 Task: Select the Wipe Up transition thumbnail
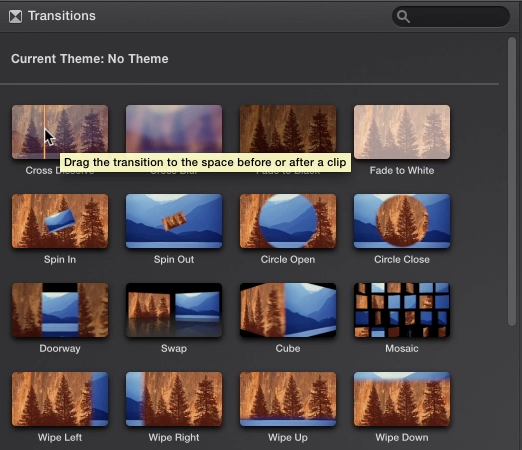pyautogui.click(x=288, y=399)
